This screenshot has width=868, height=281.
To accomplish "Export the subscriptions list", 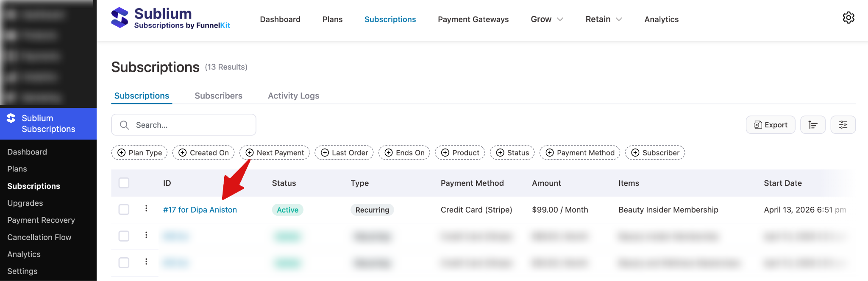I will click(x=771, y=125).
